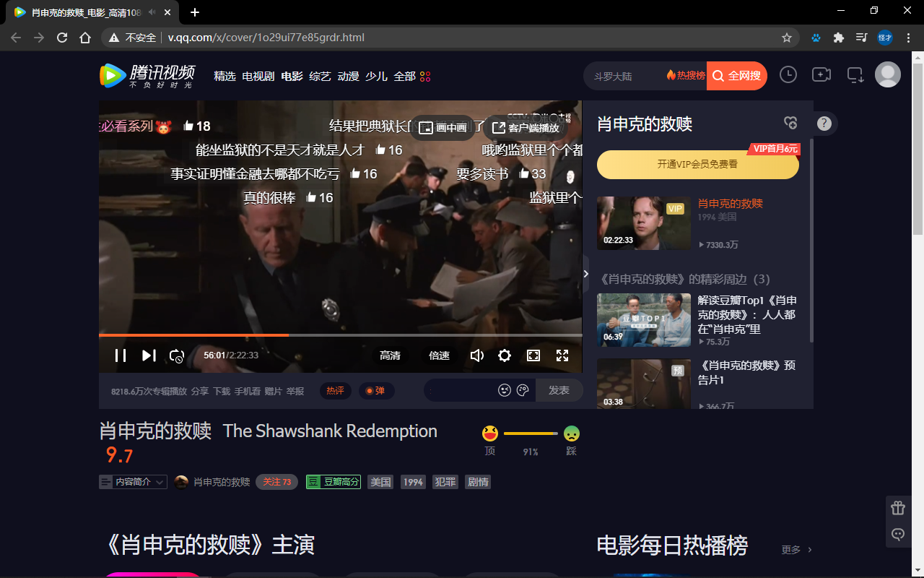The height and width of the screenshot is (578, 924).
Task: Open the 豆瓣高分 tag
Action: point(334,482)
